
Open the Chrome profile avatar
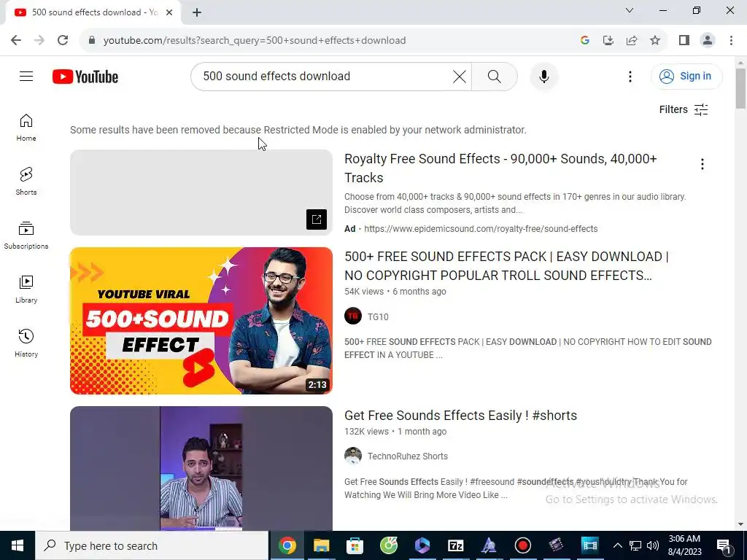708,41
